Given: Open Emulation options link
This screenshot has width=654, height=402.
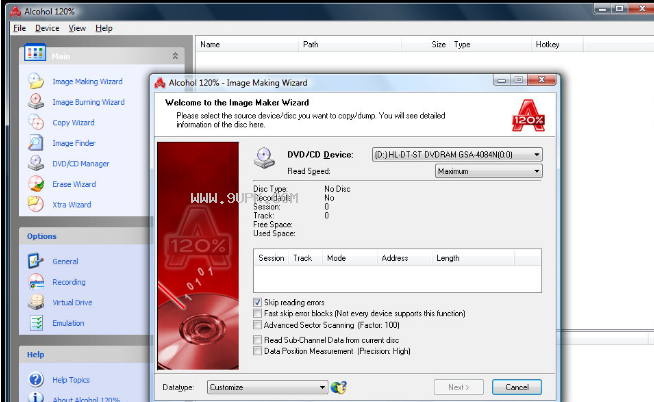Looking at the screenshot, I should [68, 323].
